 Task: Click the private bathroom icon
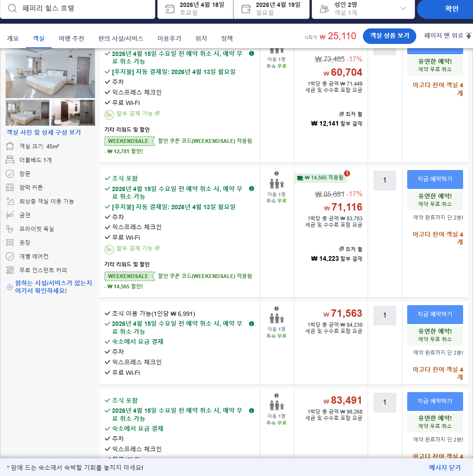[x=10, y=229]
